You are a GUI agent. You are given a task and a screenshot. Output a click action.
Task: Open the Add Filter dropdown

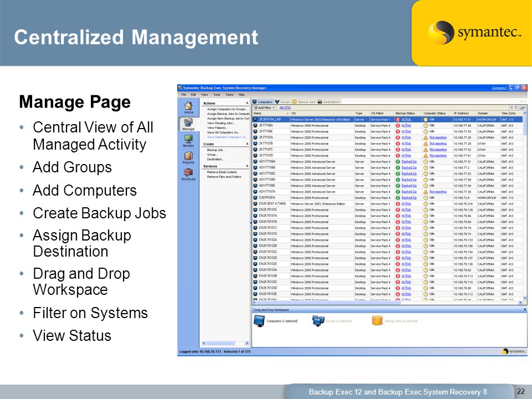[x=264, y=108]
